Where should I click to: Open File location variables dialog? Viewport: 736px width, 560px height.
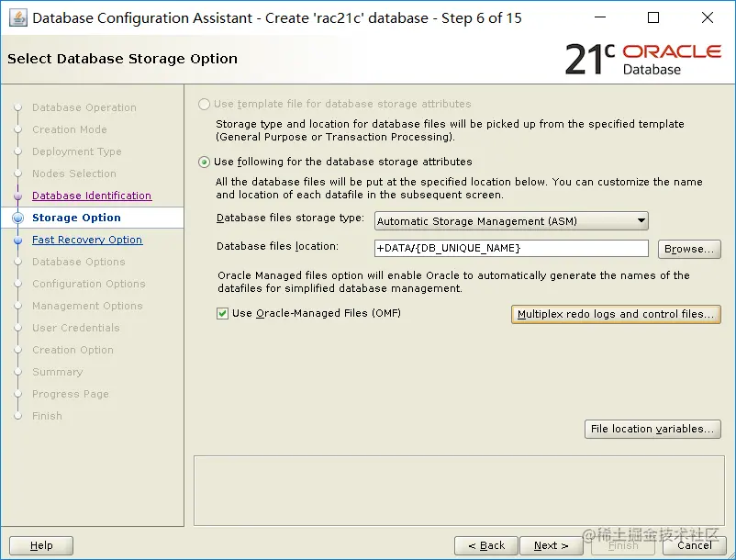pos(652,429)
